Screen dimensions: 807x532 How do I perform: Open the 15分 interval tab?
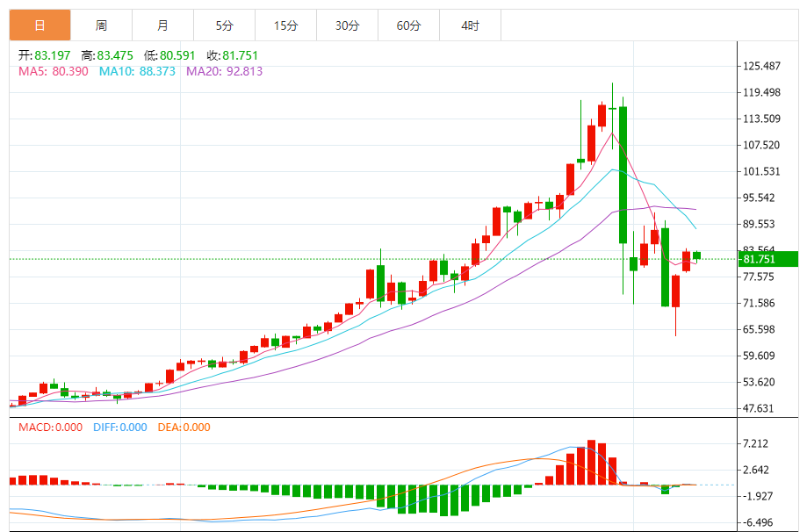coord(285,25)
